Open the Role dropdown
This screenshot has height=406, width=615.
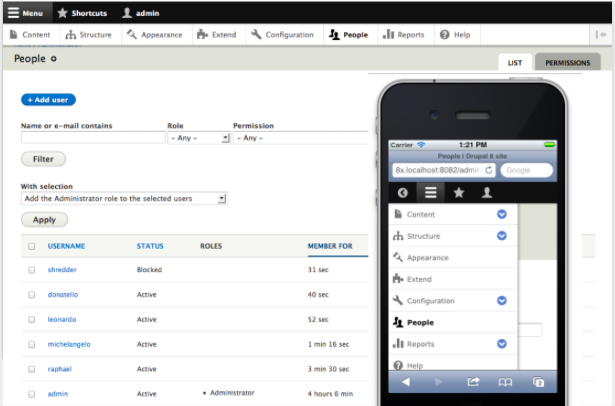(x=198, y=138)
